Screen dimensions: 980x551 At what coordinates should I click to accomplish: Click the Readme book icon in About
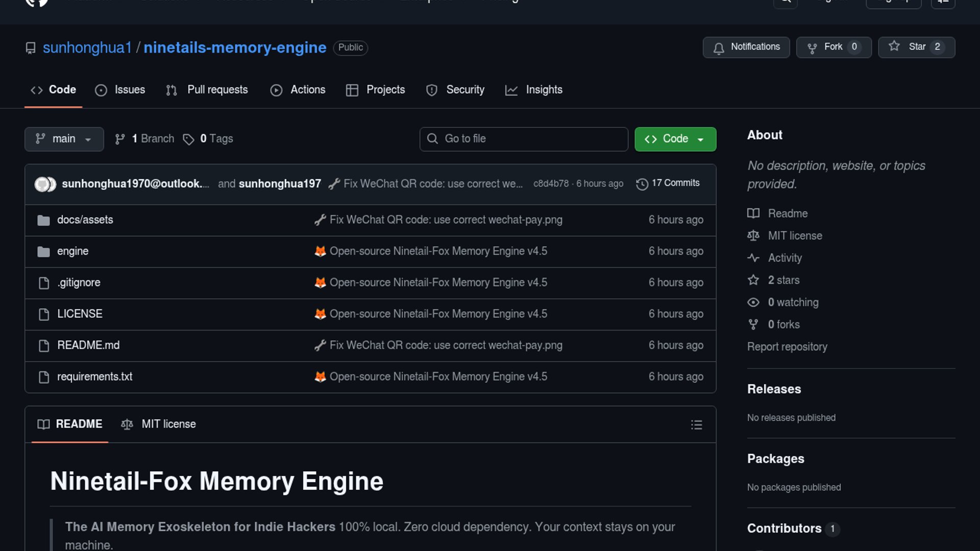tap(753, 213)
